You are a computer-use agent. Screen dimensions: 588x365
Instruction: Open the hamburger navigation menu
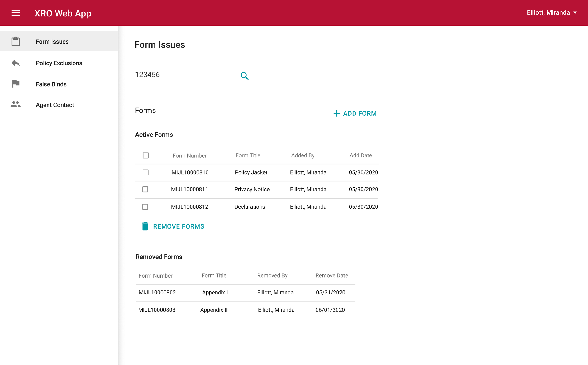16,13
